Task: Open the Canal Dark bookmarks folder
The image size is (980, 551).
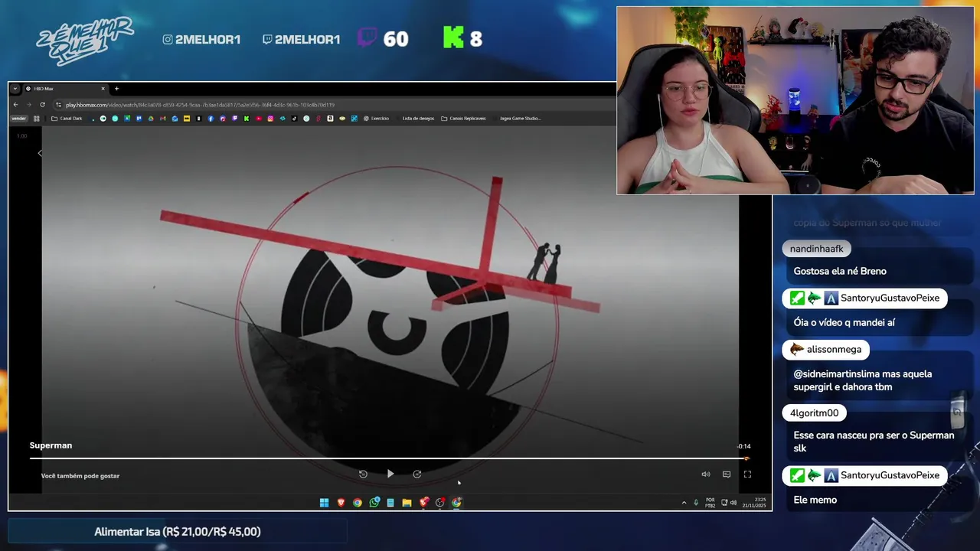Action: click(67, 119)
